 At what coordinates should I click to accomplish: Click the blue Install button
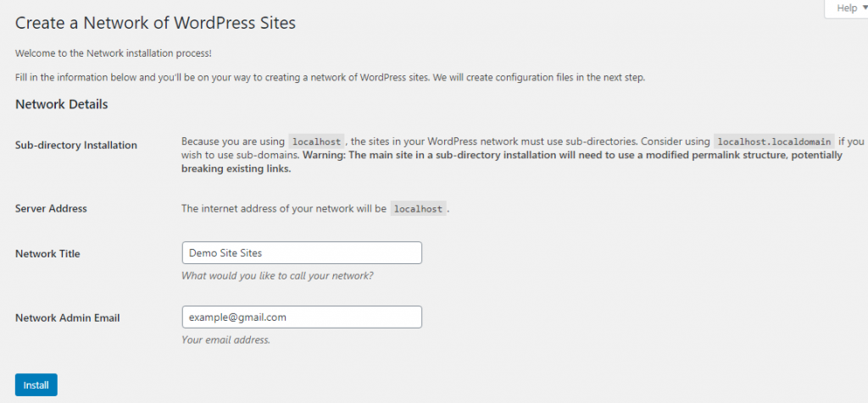tap(36, 385)
